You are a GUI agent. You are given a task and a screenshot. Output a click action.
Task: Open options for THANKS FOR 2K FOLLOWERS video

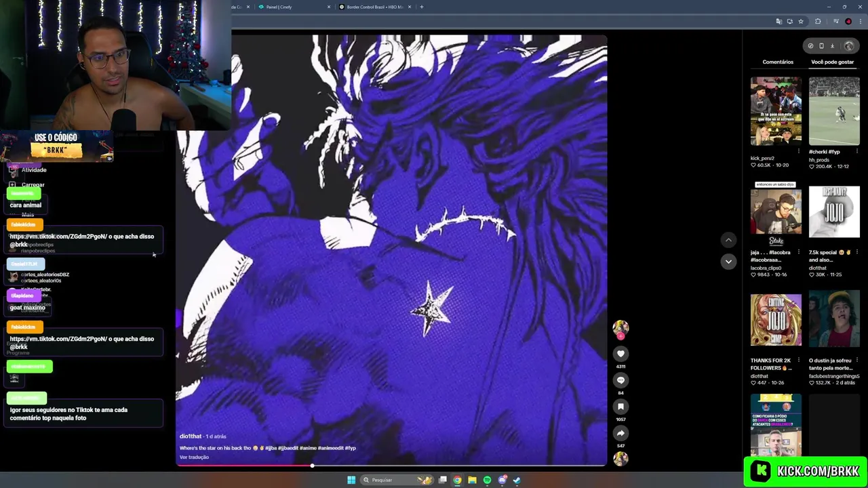click(x=799, y=360)
